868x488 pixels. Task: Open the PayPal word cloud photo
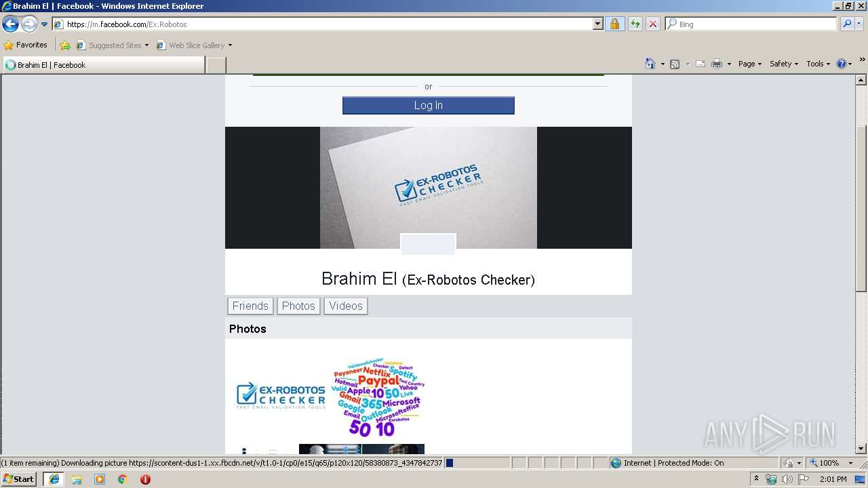click(x=378, y=397)
